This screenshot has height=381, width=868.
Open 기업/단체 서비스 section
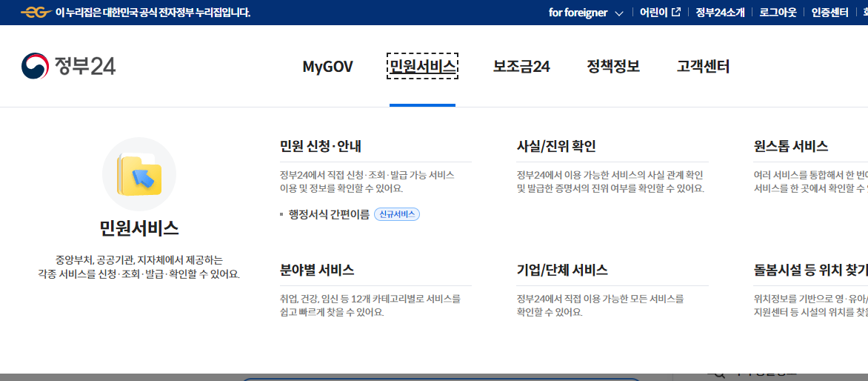(562, 271)
